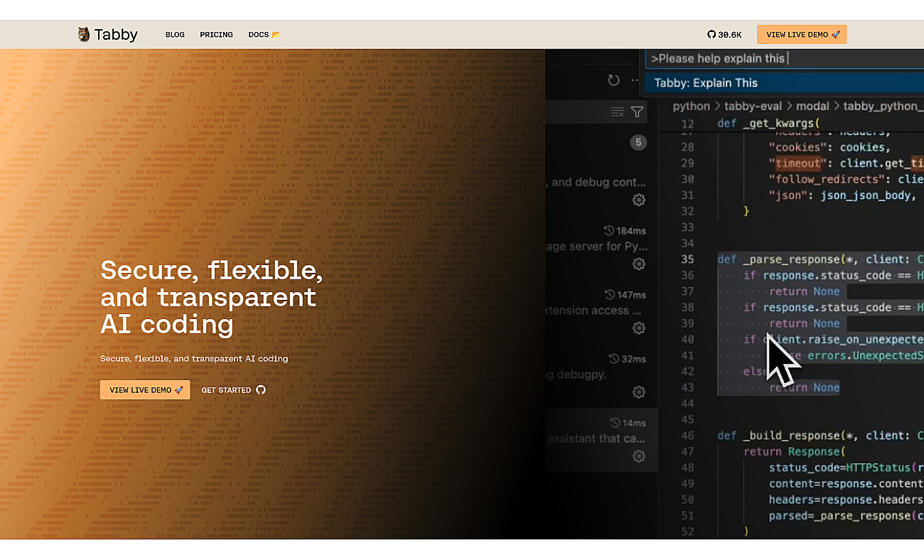Click 'modal' in the breadcrumb
Image resolution: width=924 pixels, height=560 pixels.
point(812,106)
